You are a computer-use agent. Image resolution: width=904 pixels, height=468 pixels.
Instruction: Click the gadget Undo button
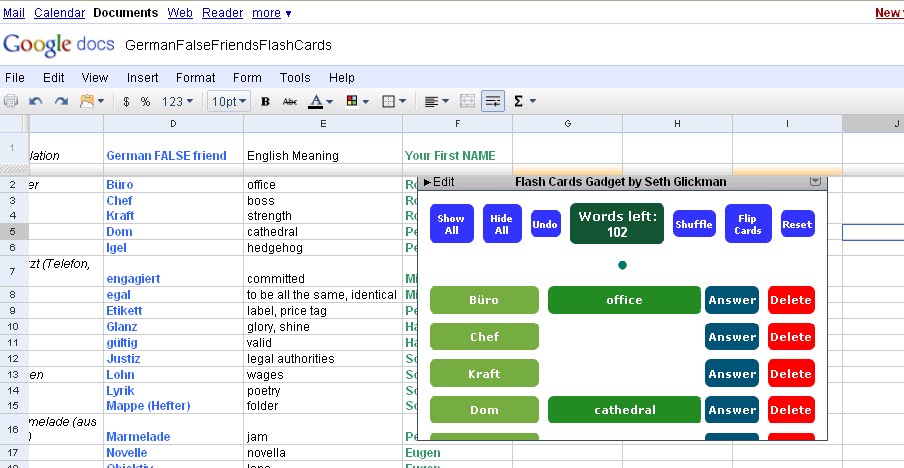pyautogui.click(x=545, y=224)
